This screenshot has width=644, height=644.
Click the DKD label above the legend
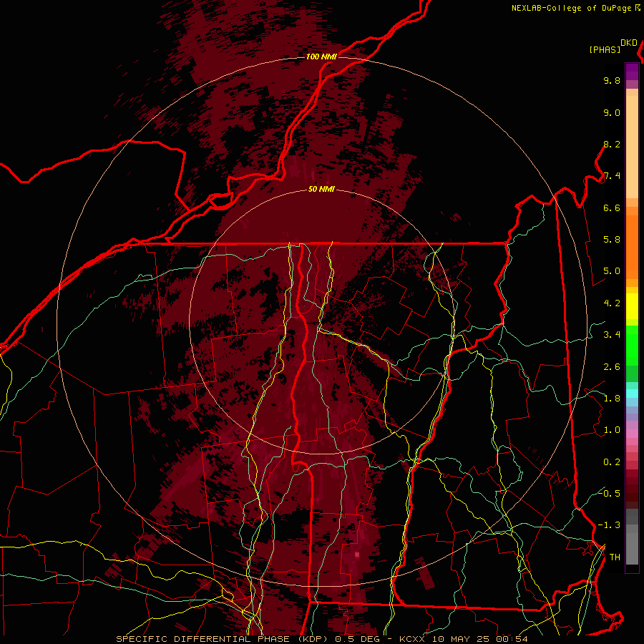click(x=629, y=43)
